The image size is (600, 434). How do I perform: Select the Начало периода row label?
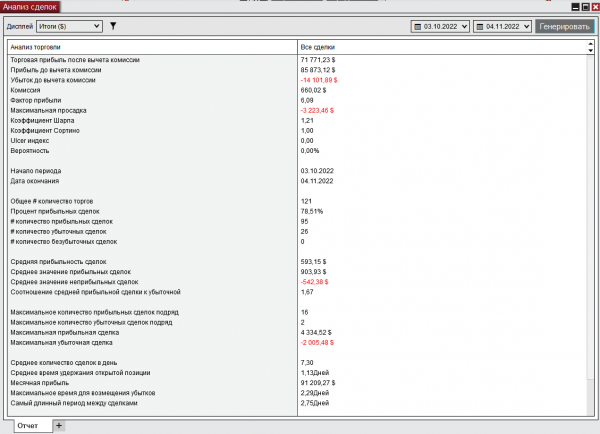(36, 171)
